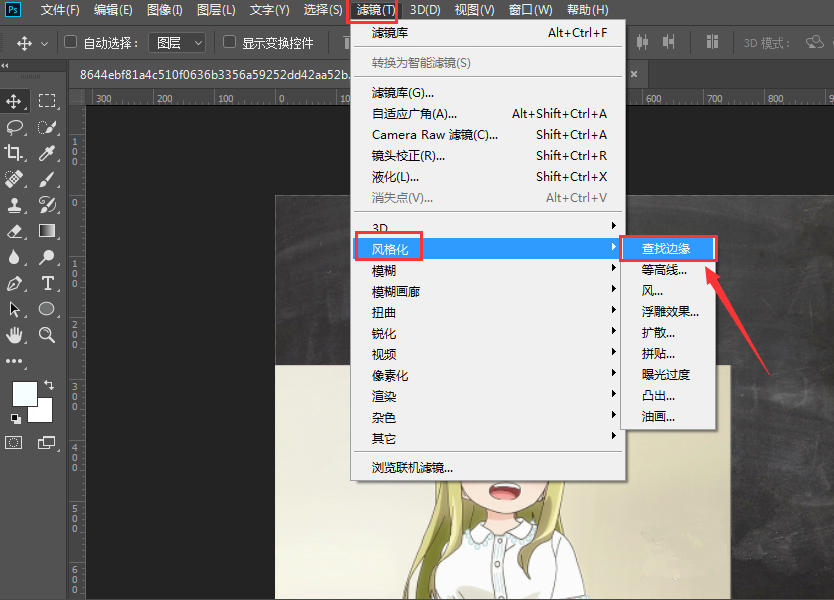The width and height of the screenshot is (834, 600).
Task: Select the Lasso tool
Action: [x=15, y=127]
